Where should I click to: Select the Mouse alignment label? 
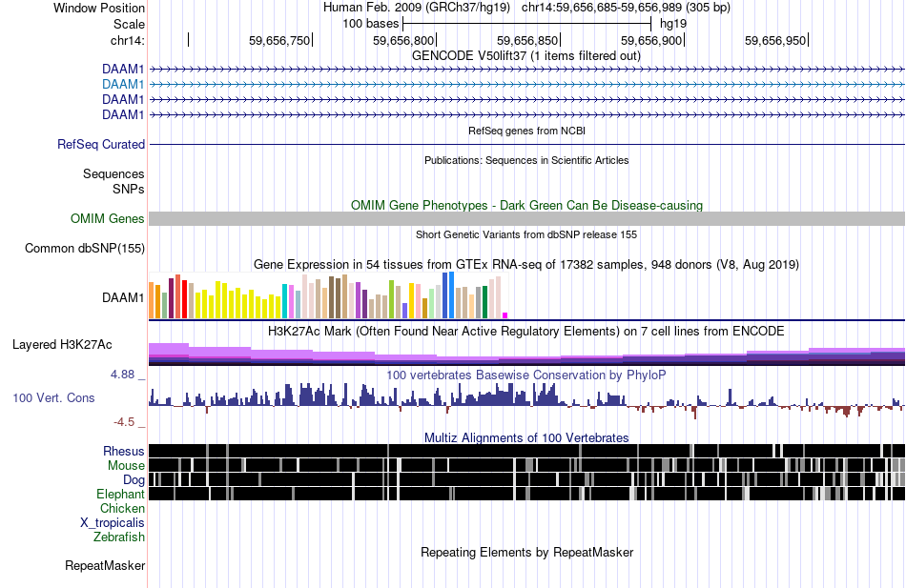tap(126, 466)
